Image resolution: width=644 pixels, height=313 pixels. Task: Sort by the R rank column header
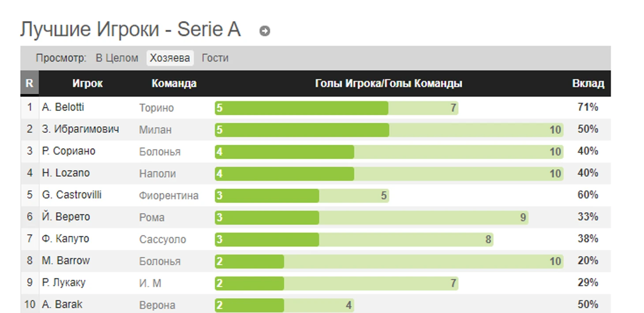29,83
